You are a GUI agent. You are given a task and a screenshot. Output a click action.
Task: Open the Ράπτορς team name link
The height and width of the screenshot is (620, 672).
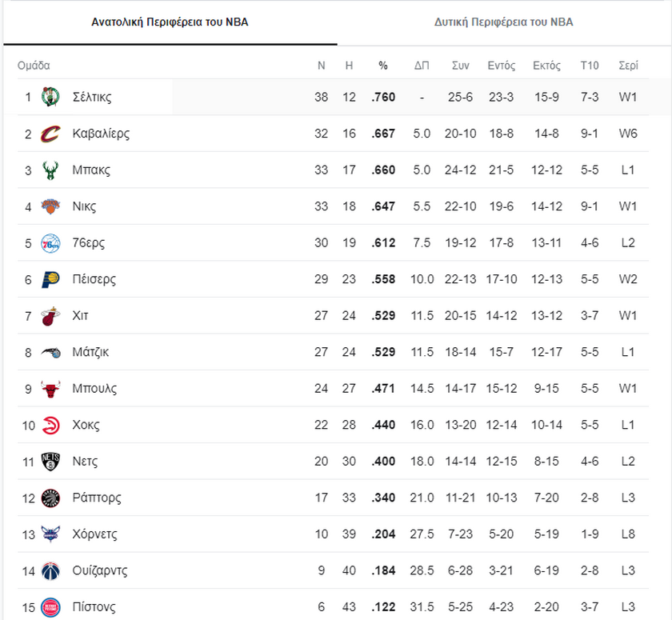pyautogui.click(x=97, y=498)
